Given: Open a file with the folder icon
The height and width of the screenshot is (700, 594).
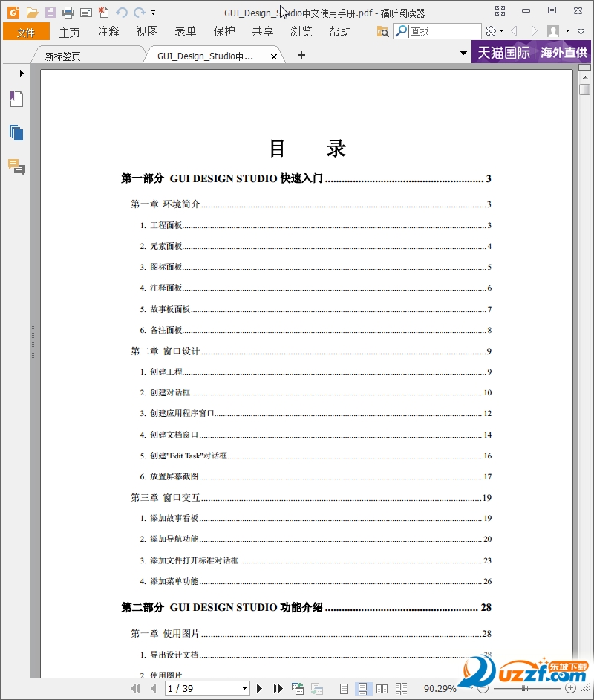Looking at the screenshot, I should 32,13.
